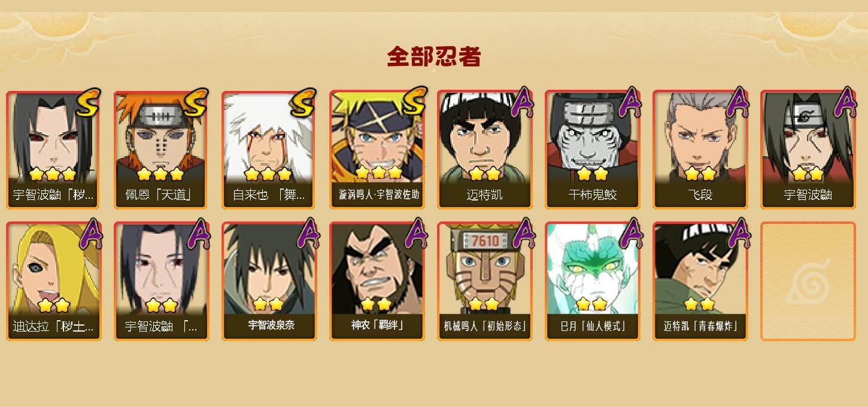Click the S rank badge on 佩恩 card
The image size is (868, 407).
point(195,103)
